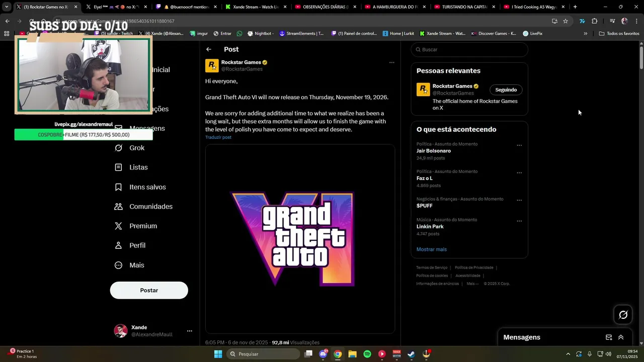Open Premium in the sidebar

[136, 226]
